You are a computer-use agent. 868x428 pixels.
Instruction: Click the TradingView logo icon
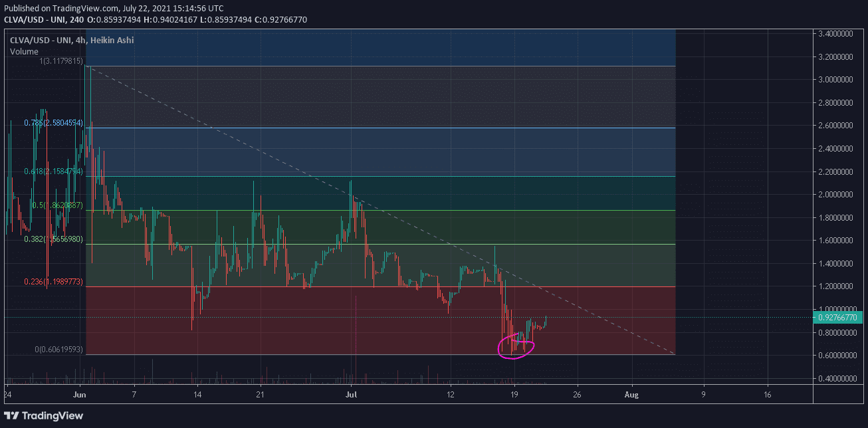[11, 415]
